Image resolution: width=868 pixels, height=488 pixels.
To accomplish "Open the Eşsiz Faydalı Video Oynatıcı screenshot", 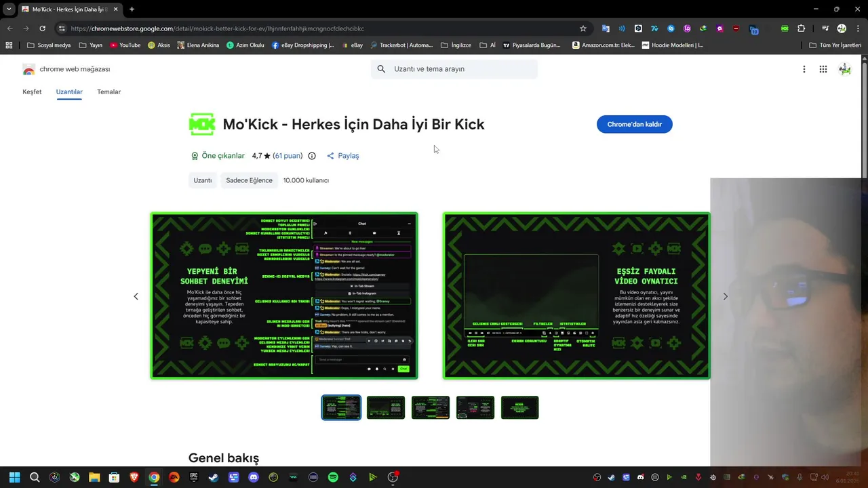I will [x=576, y=296].
